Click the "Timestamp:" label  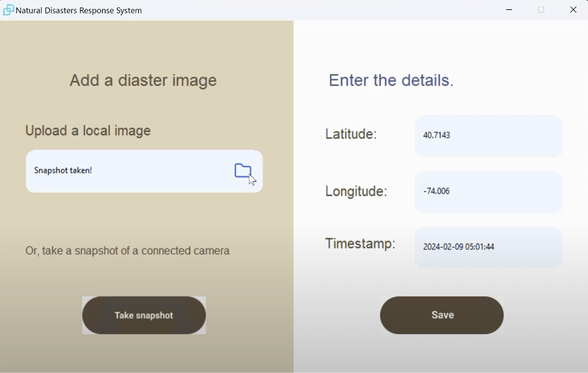pos(360,244)
